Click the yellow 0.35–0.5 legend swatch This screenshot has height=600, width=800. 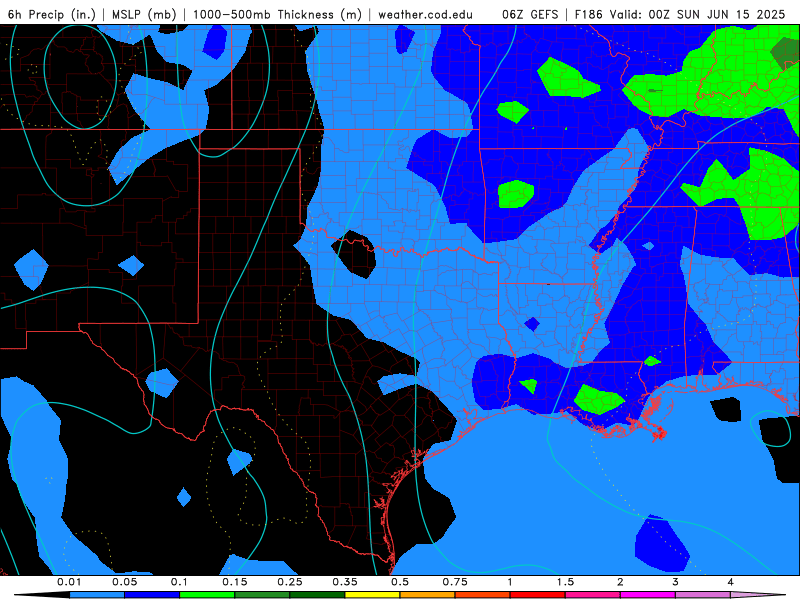pos(372,595)
